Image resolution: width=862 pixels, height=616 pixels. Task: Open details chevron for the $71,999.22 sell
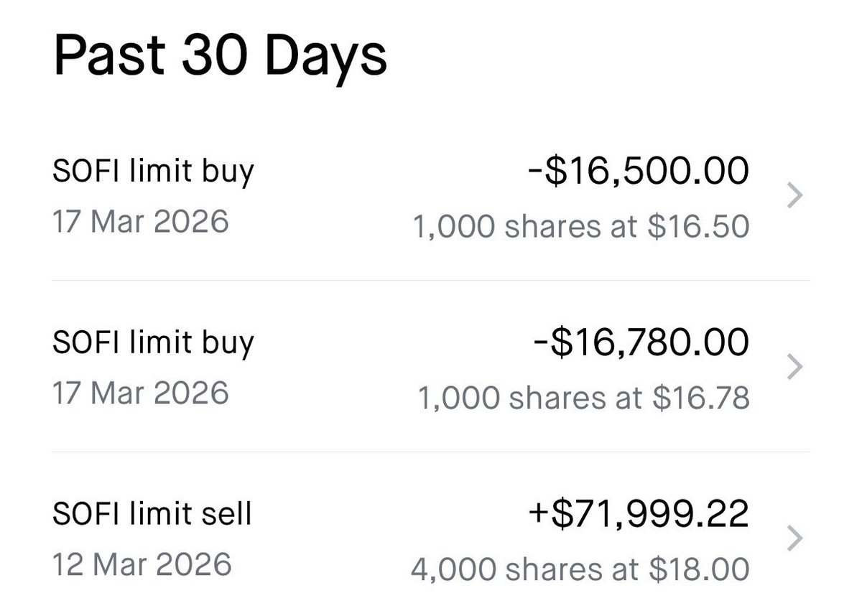[795, 538]
